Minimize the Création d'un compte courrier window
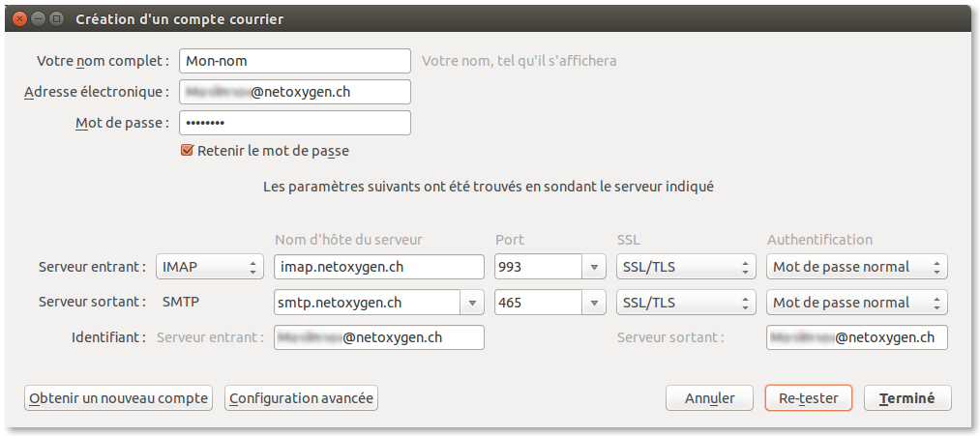This screenshot has height=436, width=980. click(39, 18)
